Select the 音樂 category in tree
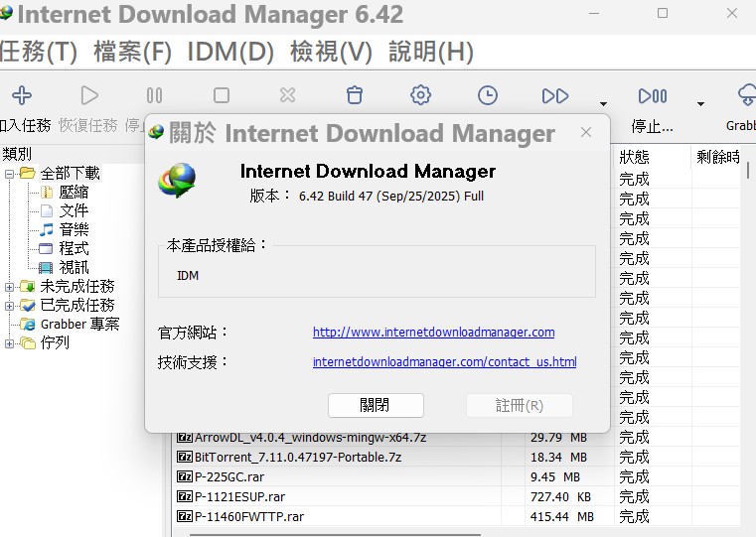This screenshot has width=756, height=537. pyautogui.click(x=74, y=230)
